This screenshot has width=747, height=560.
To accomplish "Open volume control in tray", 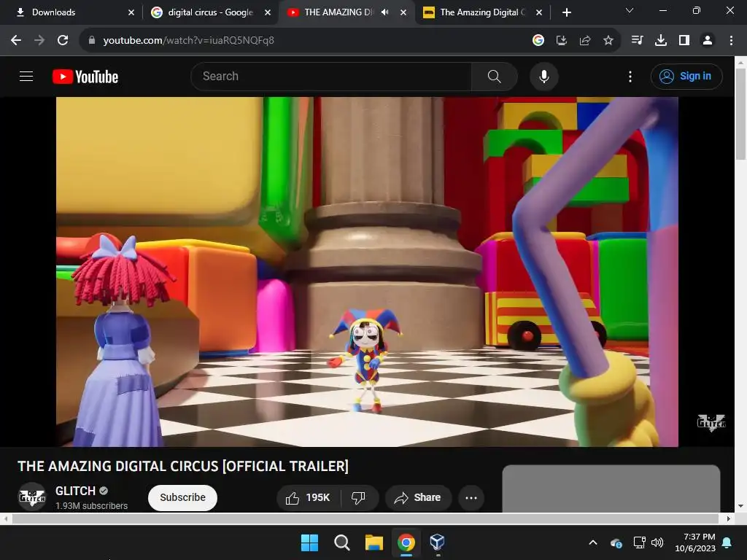I will point(657,542).
